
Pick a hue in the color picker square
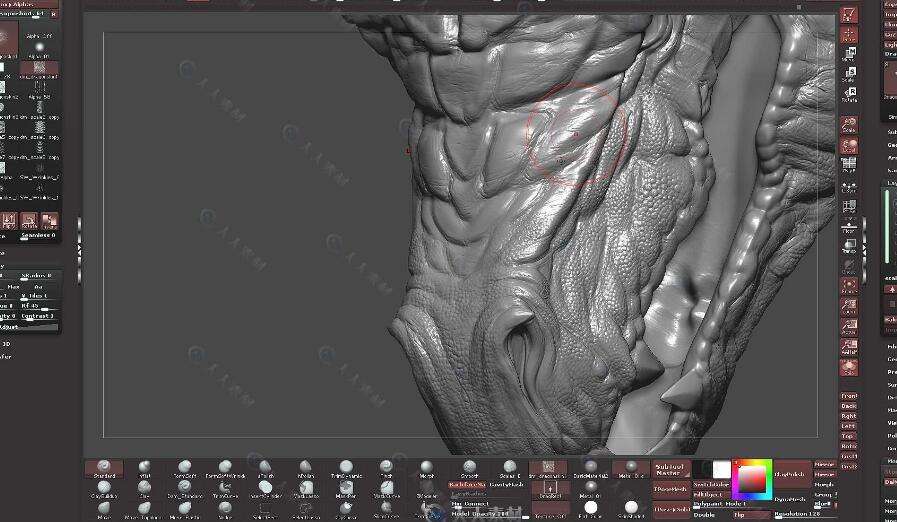click(752, 480)
